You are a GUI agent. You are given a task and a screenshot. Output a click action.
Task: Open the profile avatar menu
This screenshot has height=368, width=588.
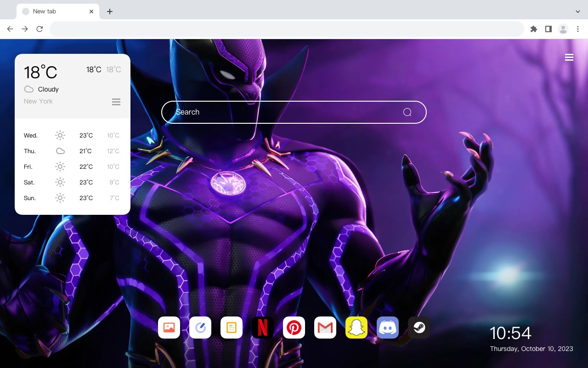coord(563,29)
